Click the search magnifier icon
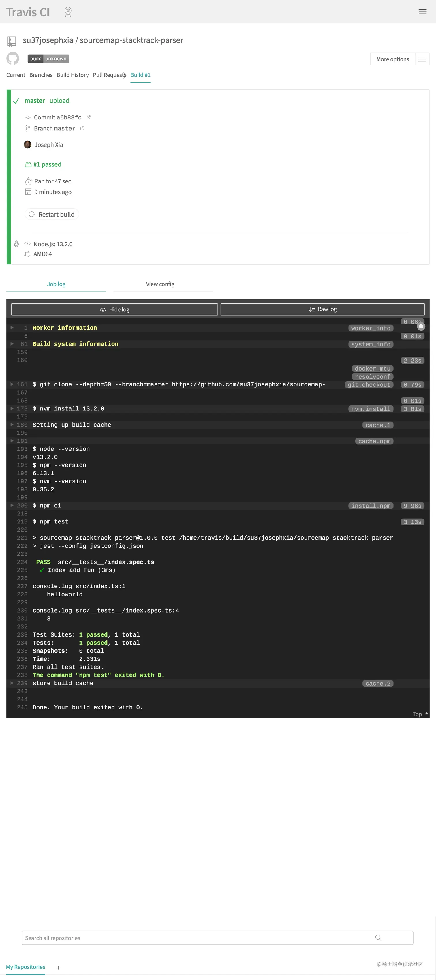The height and width of the screenshot is (980, 436). click(x=378, y=938)
